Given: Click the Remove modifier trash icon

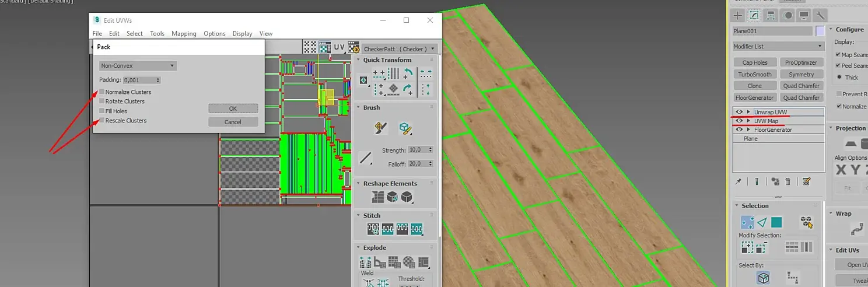Looking at the screenshot, I should 787,182.
